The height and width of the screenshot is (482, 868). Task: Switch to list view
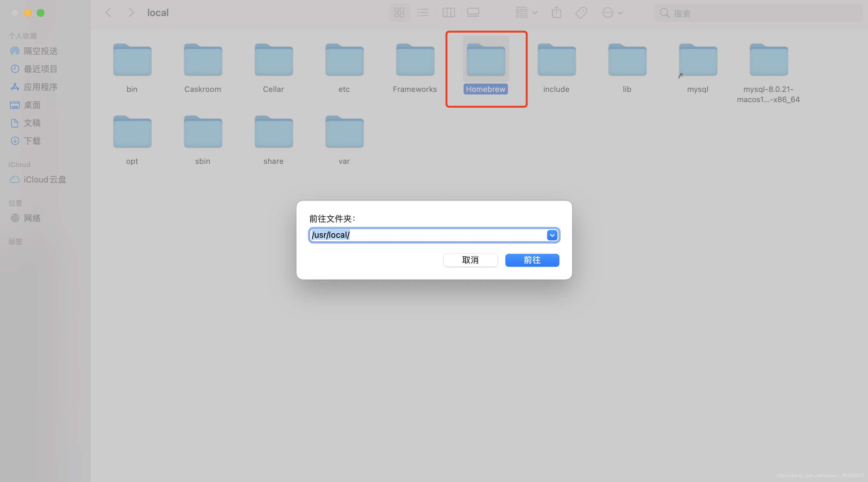click(x=422, y=13)
